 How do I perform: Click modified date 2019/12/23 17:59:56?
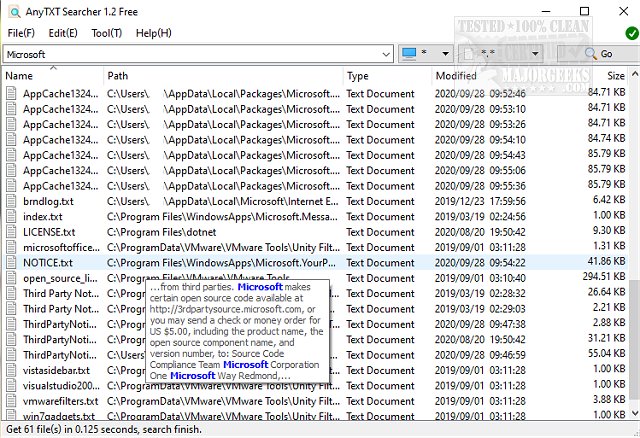pos(480,201)
